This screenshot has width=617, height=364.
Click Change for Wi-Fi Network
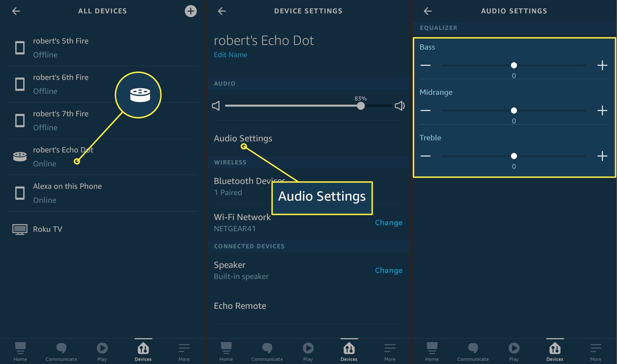[x=388, y=222]
